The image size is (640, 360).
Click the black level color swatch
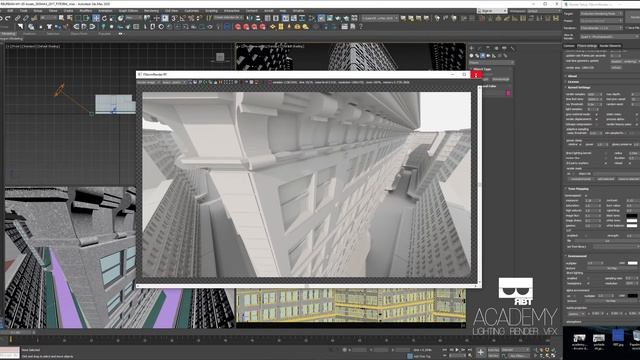[x=631, y=216]
